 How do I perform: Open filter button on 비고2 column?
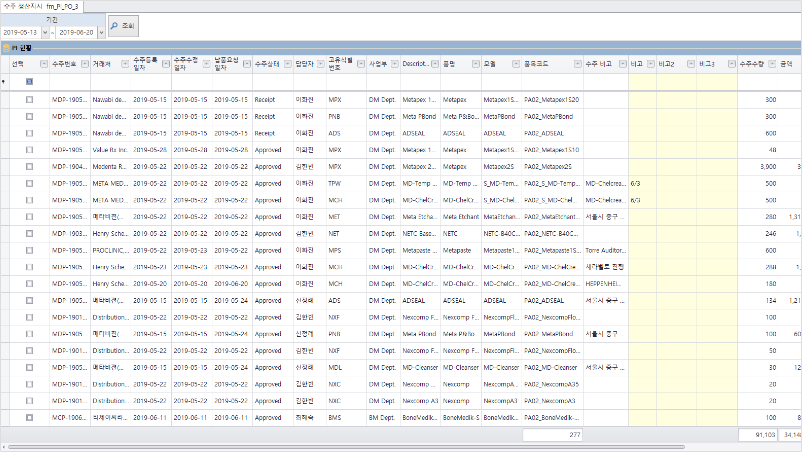click(x=690, y=64)
